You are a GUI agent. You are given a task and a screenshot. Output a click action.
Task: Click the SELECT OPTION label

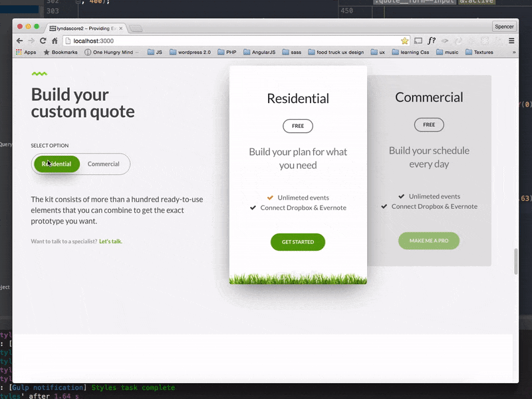[x=49, y=146]
